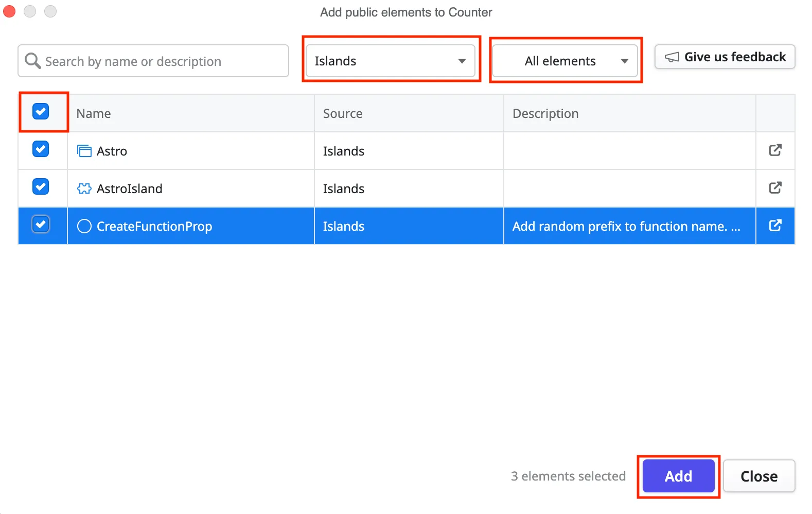This screenshot has height=514, width=812.
Task: Select the AstroIsland name cell
Action: tap(190, 189)
